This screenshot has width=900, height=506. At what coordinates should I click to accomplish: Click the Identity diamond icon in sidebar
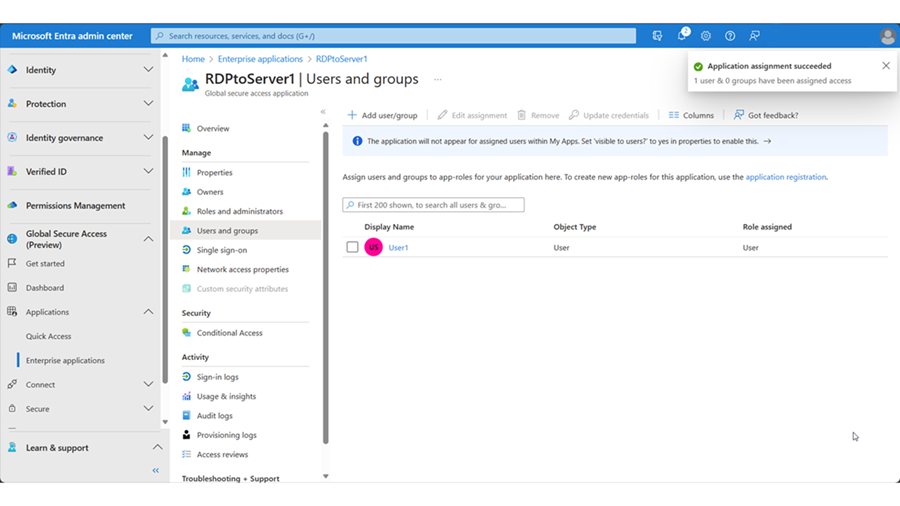pyautogui.click(x=12, y=69)
